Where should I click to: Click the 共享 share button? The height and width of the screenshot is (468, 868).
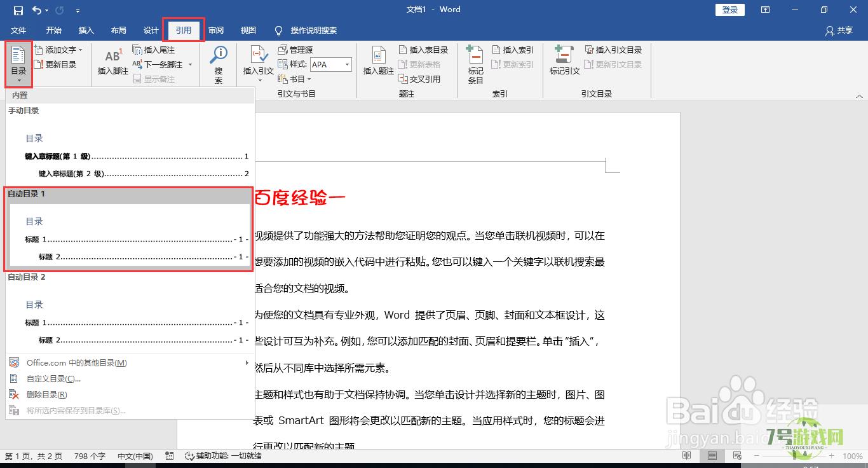pyautogui.click(x=839, y=31)
